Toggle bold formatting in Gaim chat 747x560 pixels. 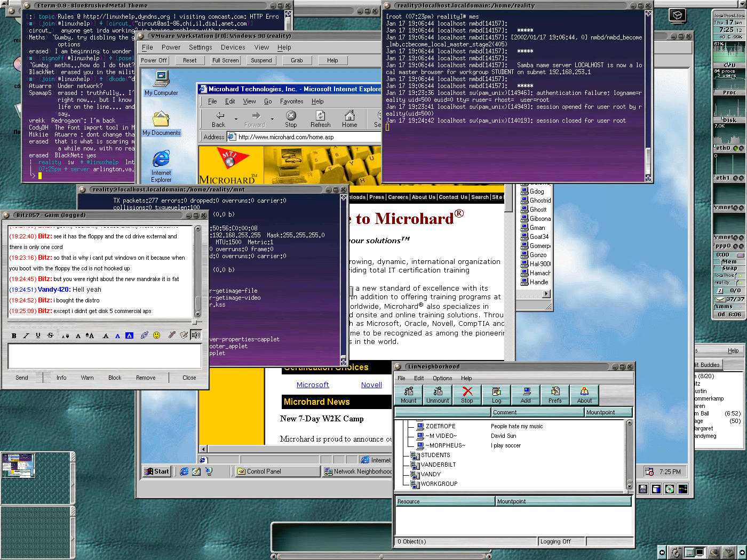[14, 335]
